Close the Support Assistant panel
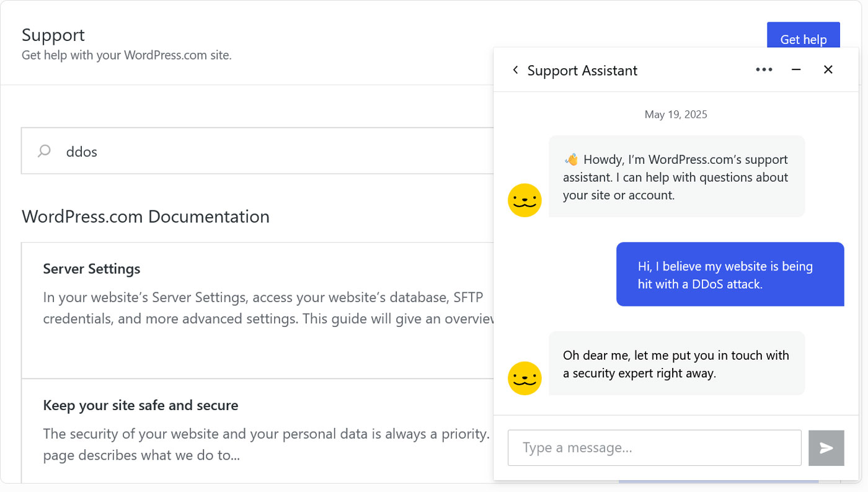The image size is (868, 492). (x=828, y=69)
